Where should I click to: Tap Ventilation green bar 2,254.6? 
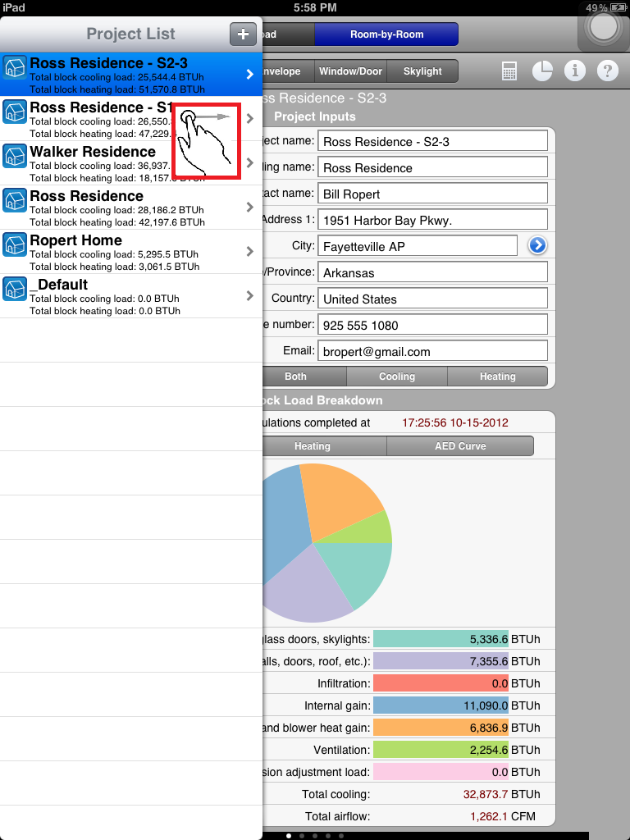point(441,750)
